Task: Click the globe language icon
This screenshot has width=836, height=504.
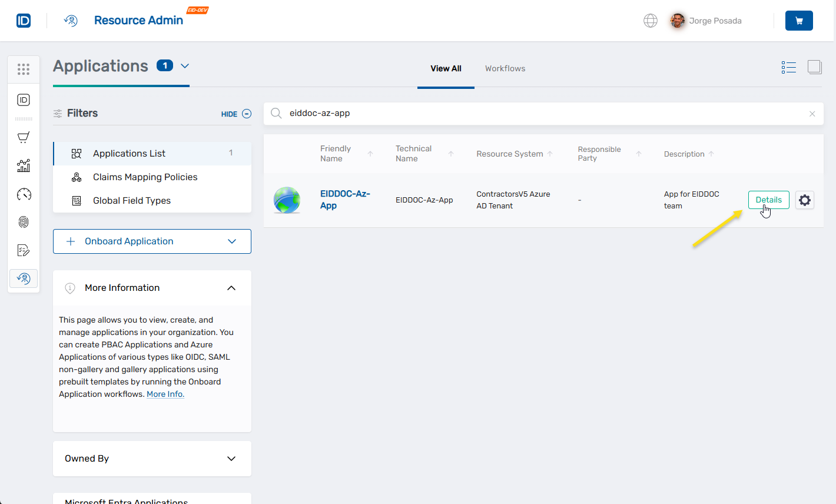Action: (650, 21)
